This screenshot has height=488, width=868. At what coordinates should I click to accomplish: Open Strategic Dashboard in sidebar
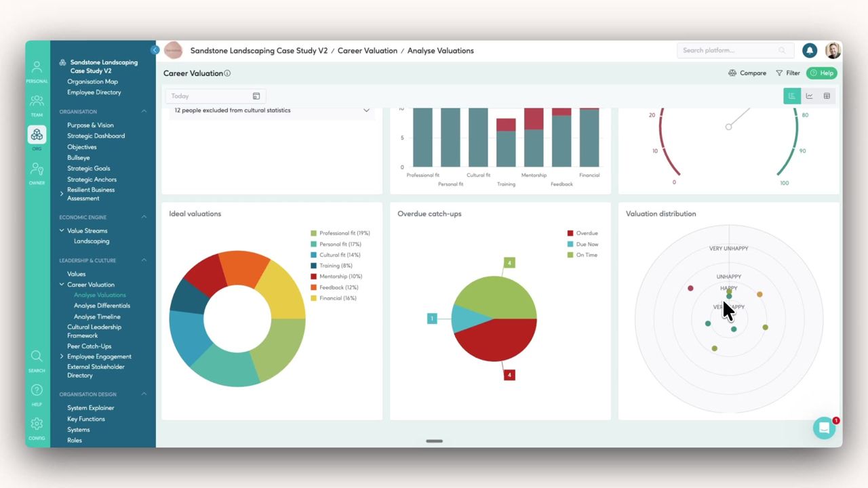[96, 136]
